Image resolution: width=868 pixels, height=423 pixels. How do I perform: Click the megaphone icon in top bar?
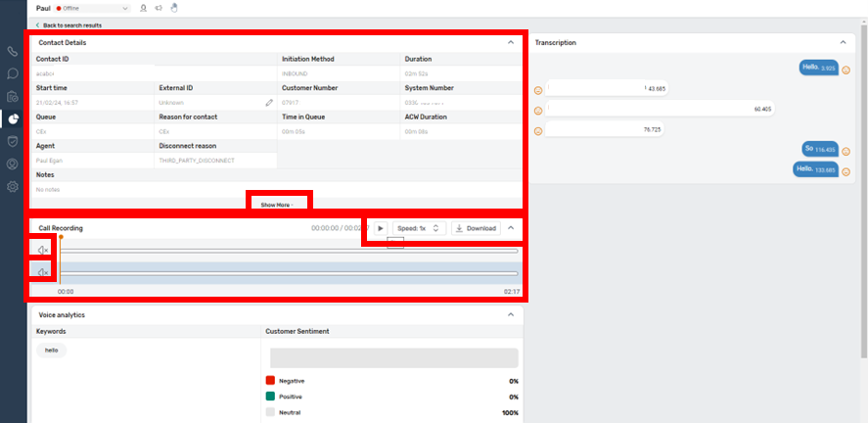pyautogui.click(x=159, y=8)
